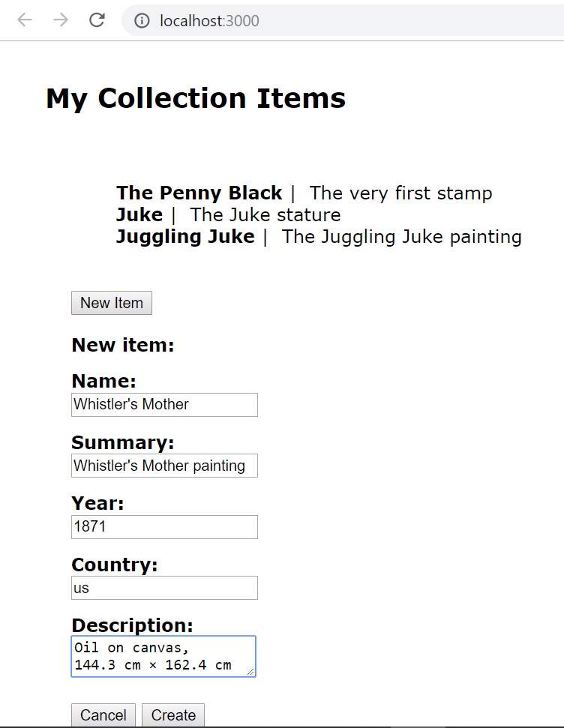This screenshot has width=564, height=728.
Task: Click the My Collection Items heading
Action: click(x=195, y=99)
